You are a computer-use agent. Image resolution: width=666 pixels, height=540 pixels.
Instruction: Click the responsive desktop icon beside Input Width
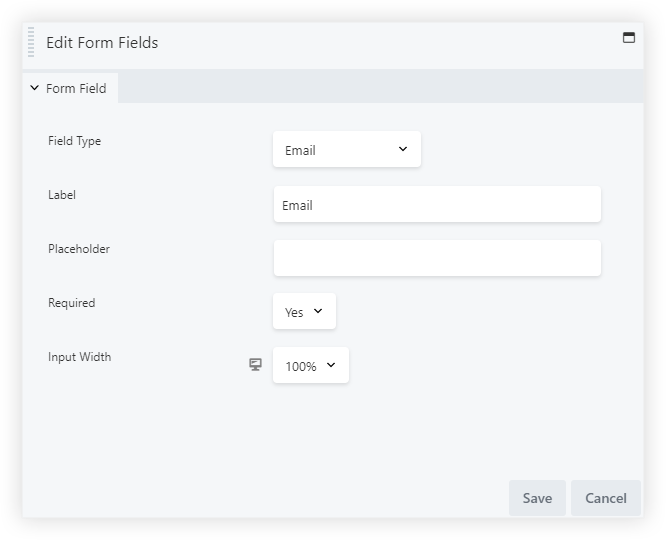coord(255,365)
